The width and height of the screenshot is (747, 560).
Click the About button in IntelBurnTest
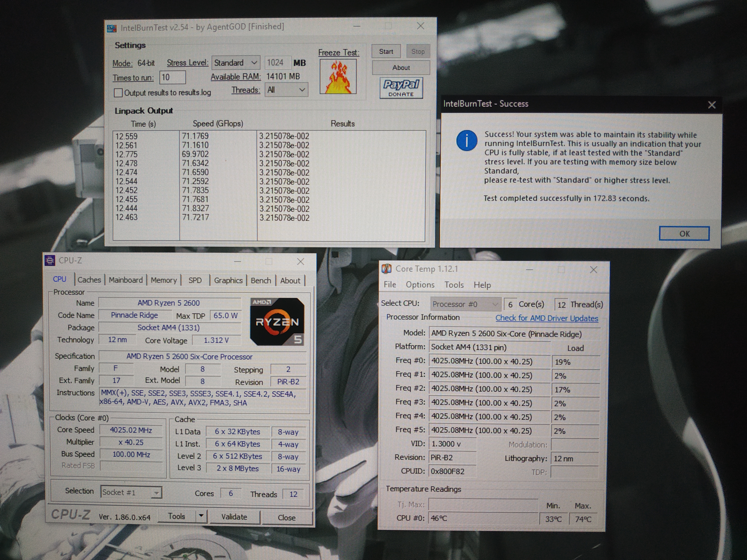coord(401,68)
